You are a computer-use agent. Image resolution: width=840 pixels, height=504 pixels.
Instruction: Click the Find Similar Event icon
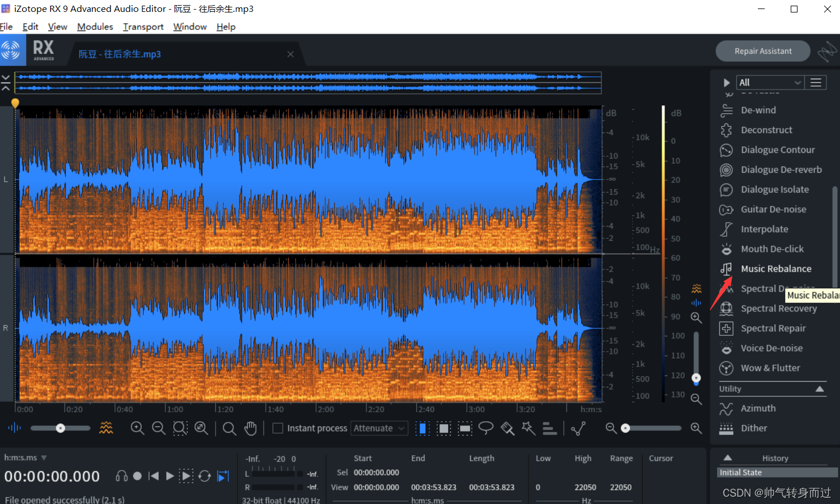(578, 429)
